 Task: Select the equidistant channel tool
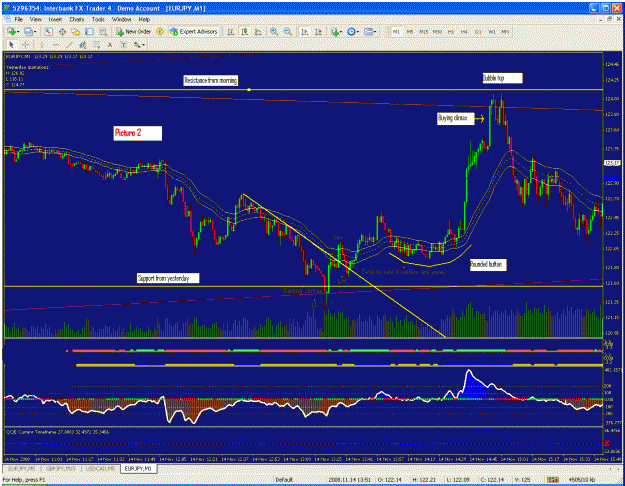[83, 45]
